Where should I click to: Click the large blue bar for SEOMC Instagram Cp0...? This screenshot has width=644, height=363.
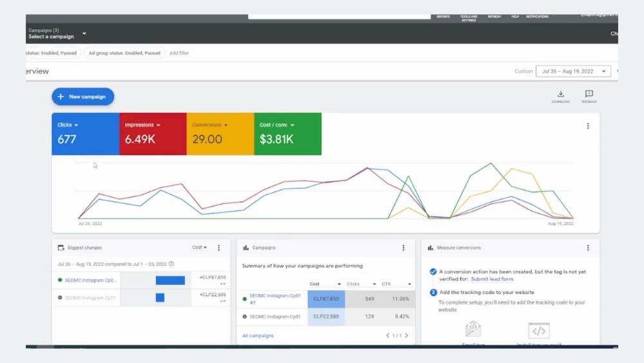(x=170, y=280)
